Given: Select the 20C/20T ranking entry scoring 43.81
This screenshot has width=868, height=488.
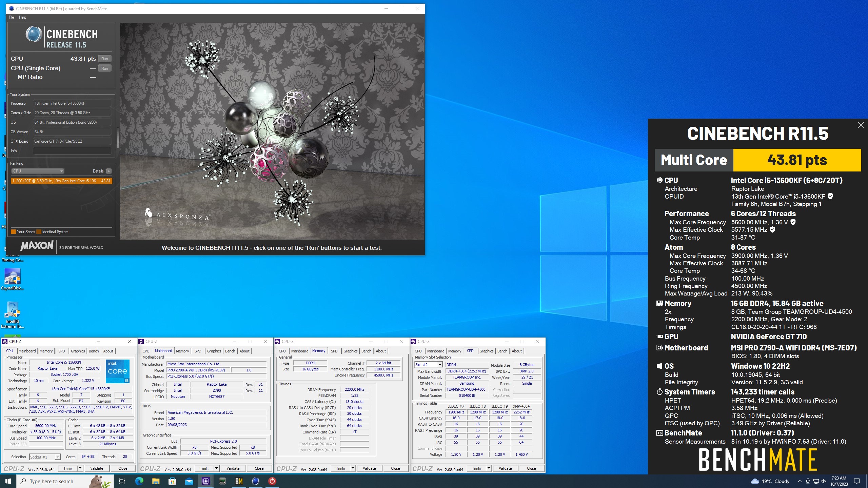Looking at the screenshot, I should pyautogui.click(x=61, y=181).
